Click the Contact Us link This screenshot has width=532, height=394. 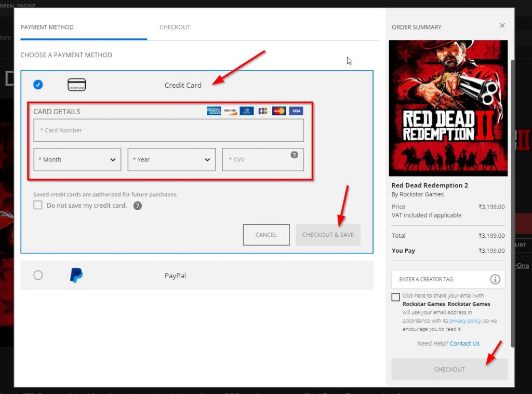tap(465, 344)
